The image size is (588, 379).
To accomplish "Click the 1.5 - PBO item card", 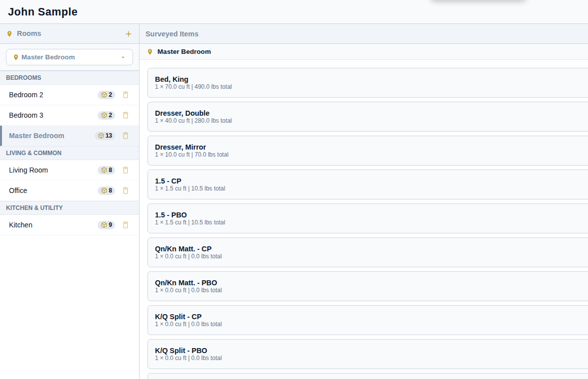I will (x=368, y=218).
